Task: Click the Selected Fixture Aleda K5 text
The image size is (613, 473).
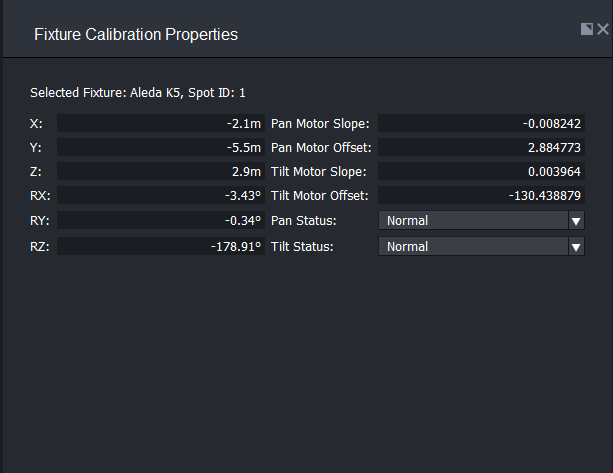Action: click(138, 93)
